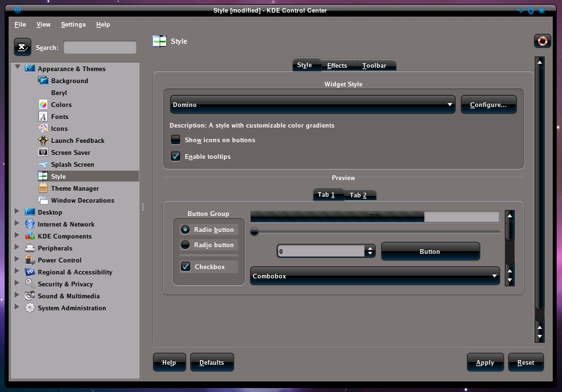Click the Icons palette icon
Screen dimensions: 562x392
[x=43, y=128]
